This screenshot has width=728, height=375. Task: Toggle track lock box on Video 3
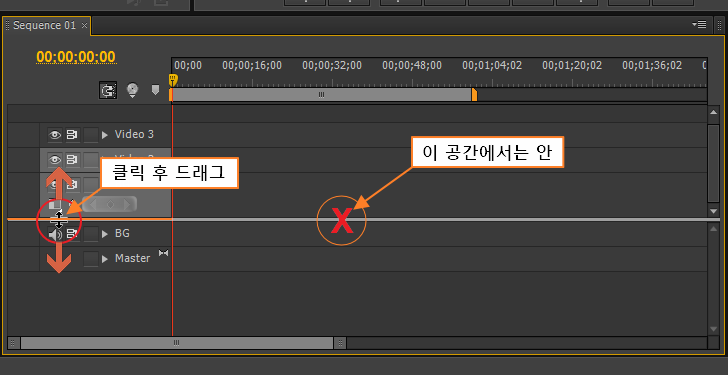[91, 135]
